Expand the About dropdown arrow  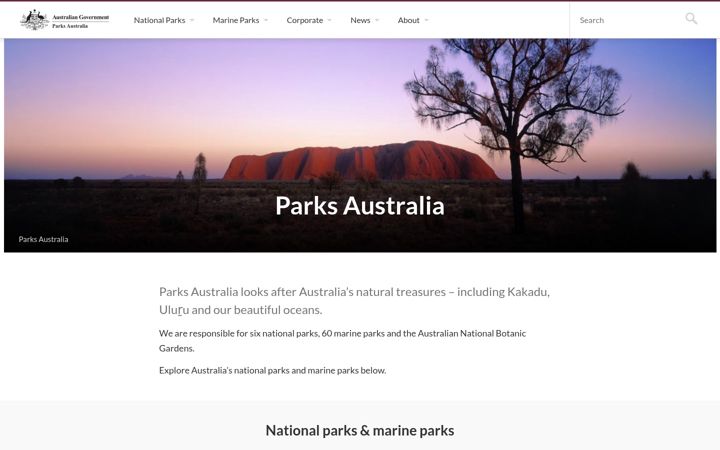click(x=427, y=20)
